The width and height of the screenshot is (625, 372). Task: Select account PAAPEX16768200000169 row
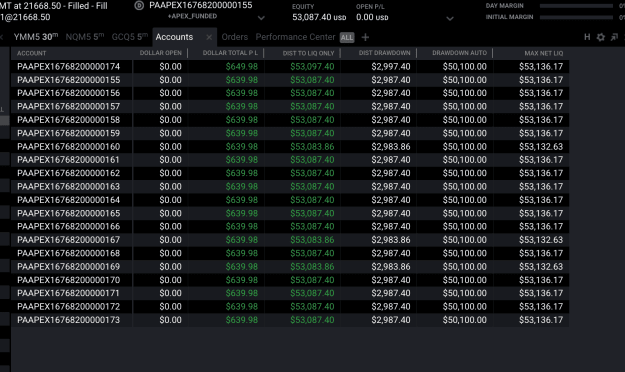coord(290,267)
